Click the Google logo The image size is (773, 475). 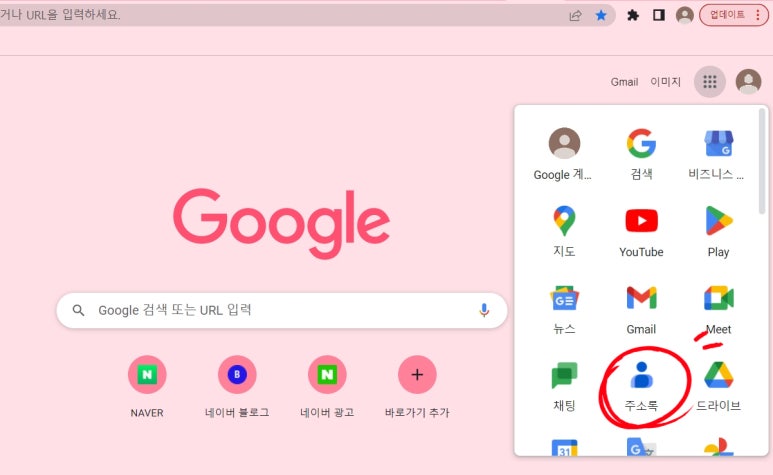pos(281,223)
